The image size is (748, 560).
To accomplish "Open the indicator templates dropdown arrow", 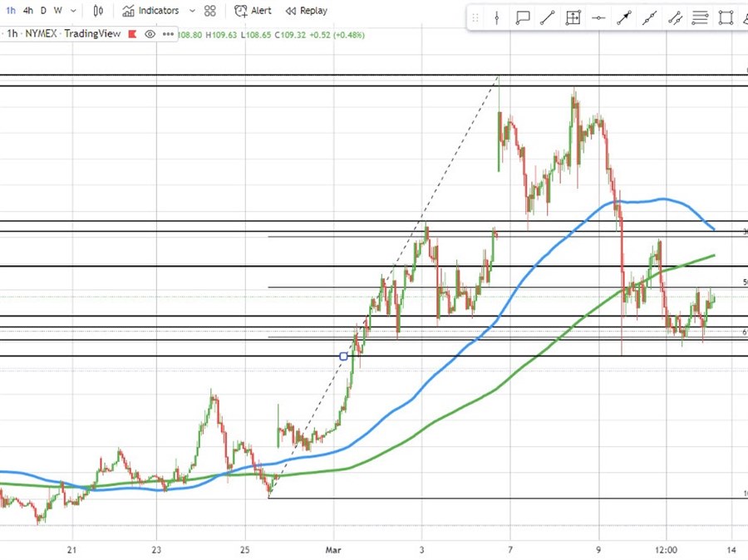I will pyautogui.click(x=192, y=11).
